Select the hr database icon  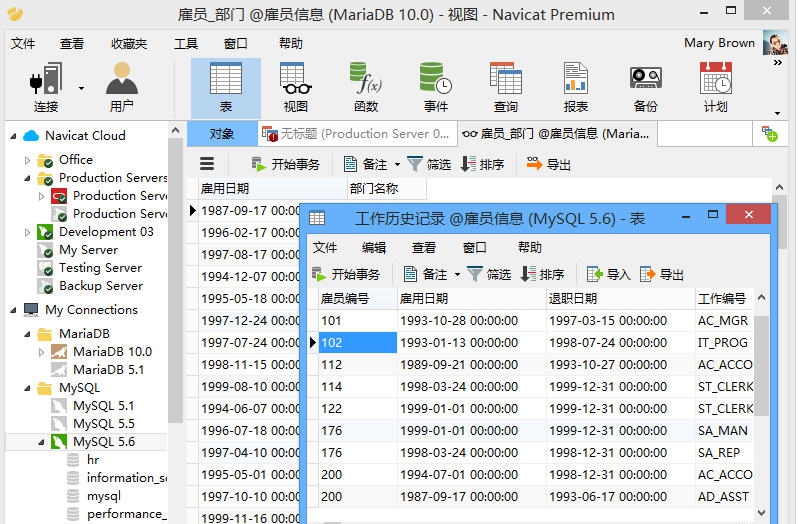tap(73, 460)
